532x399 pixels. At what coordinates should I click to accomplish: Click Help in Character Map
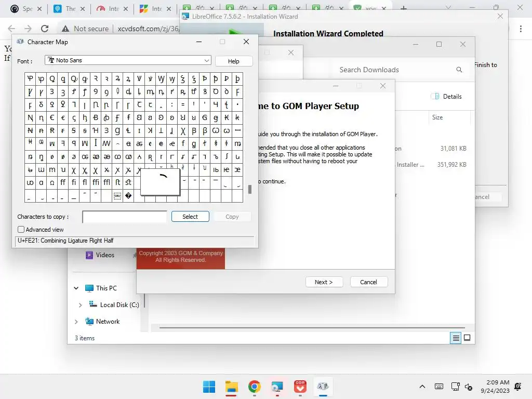pos(233,61)
